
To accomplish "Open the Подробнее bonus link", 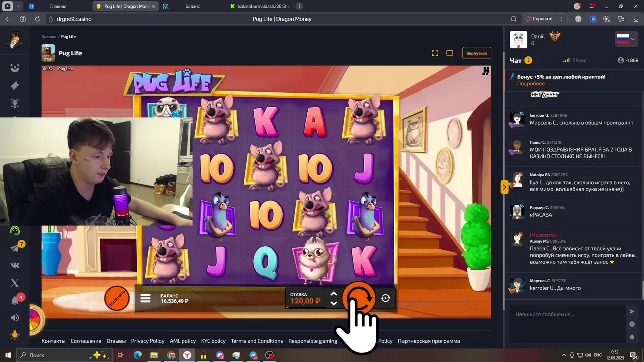I will [x=531, y=84].
